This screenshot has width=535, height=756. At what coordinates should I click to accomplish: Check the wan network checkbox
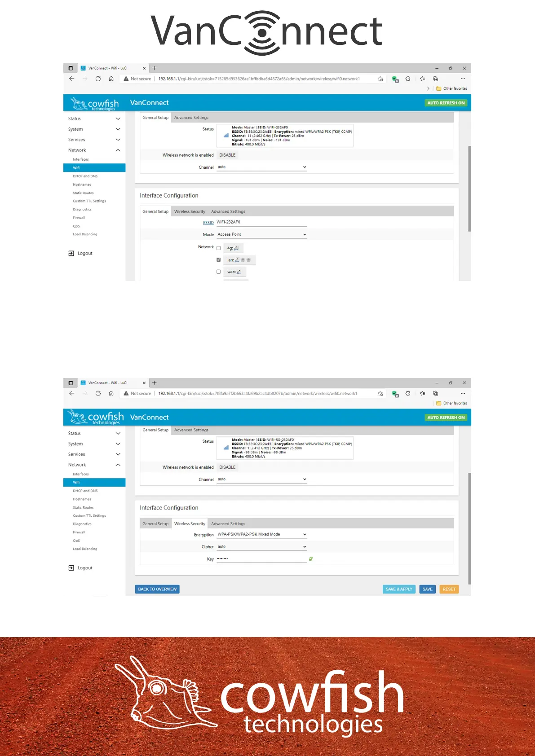pyautogui.click(x=219, y=272)
